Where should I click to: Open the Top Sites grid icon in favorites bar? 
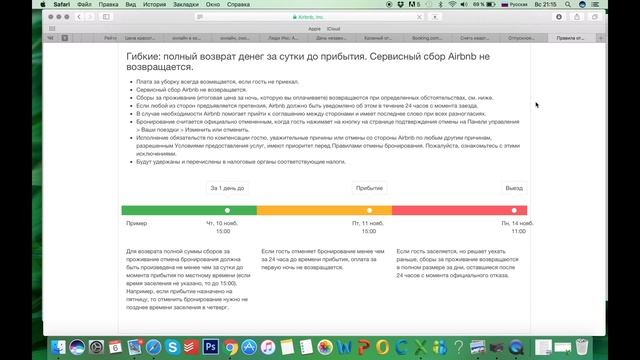[x=52, y=29]
